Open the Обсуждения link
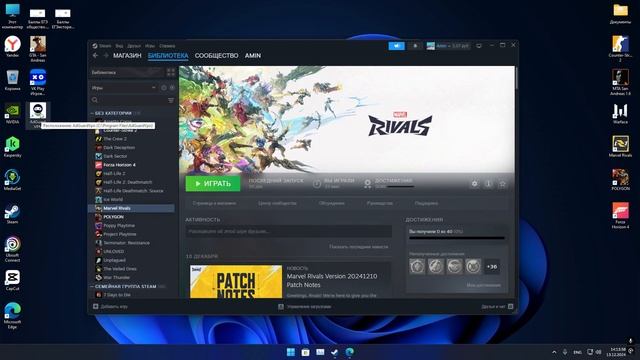The height and width of the screenshot is (360, 640). pyautogui.click(x=331, y=203)
